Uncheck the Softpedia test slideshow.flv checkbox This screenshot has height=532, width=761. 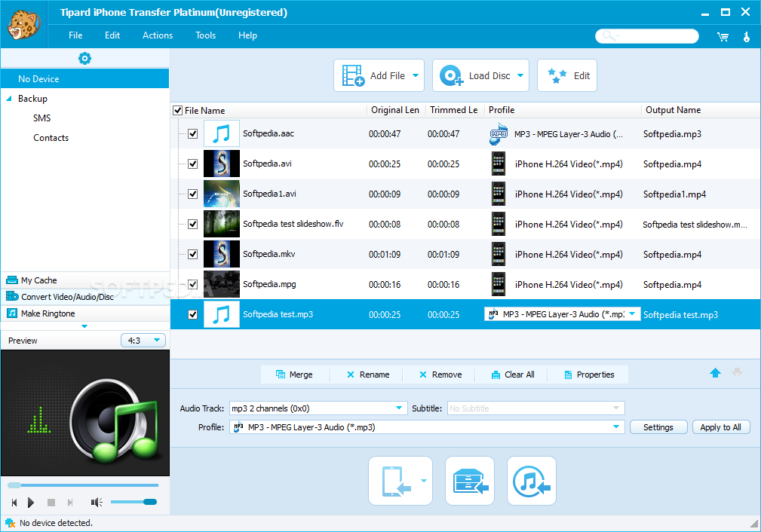[192, 224]
